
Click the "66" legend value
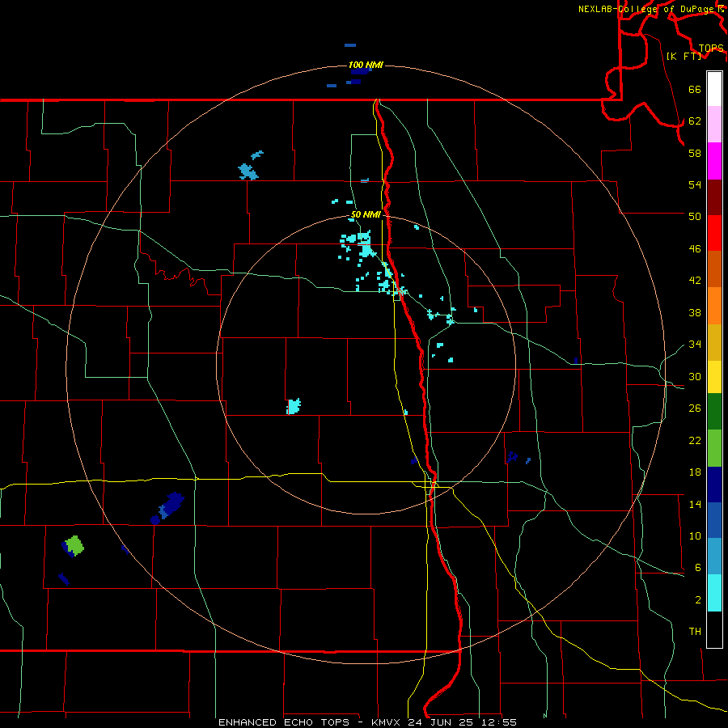(x=695, y=89)
